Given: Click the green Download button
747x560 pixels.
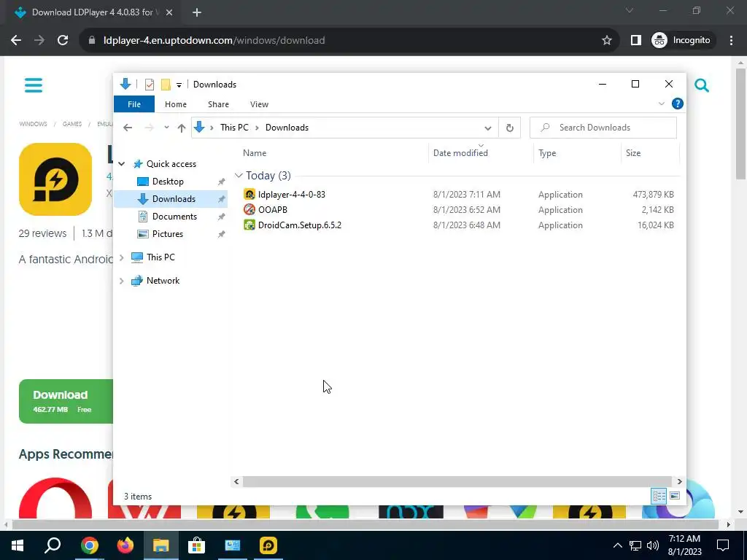Looking at the screenshot, I should pos(66,402).
